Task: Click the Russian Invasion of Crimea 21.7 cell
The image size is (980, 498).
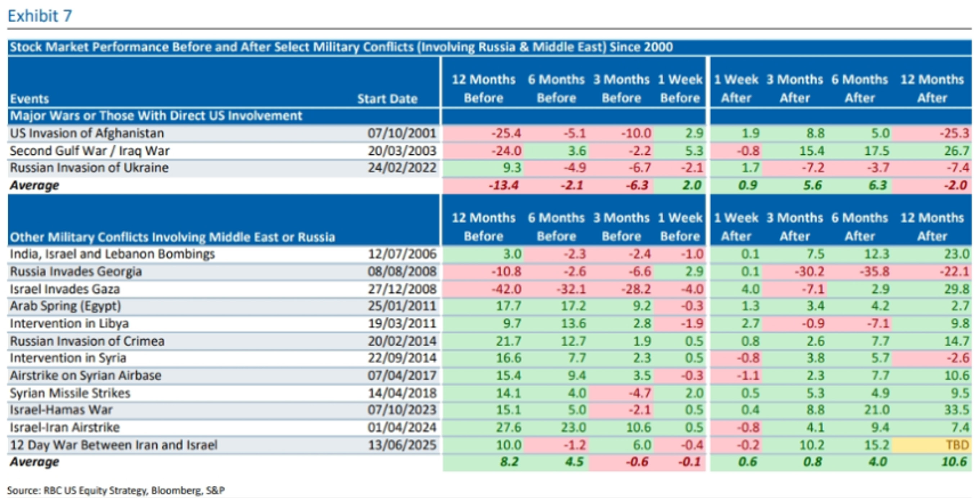Action: (508, 341)
